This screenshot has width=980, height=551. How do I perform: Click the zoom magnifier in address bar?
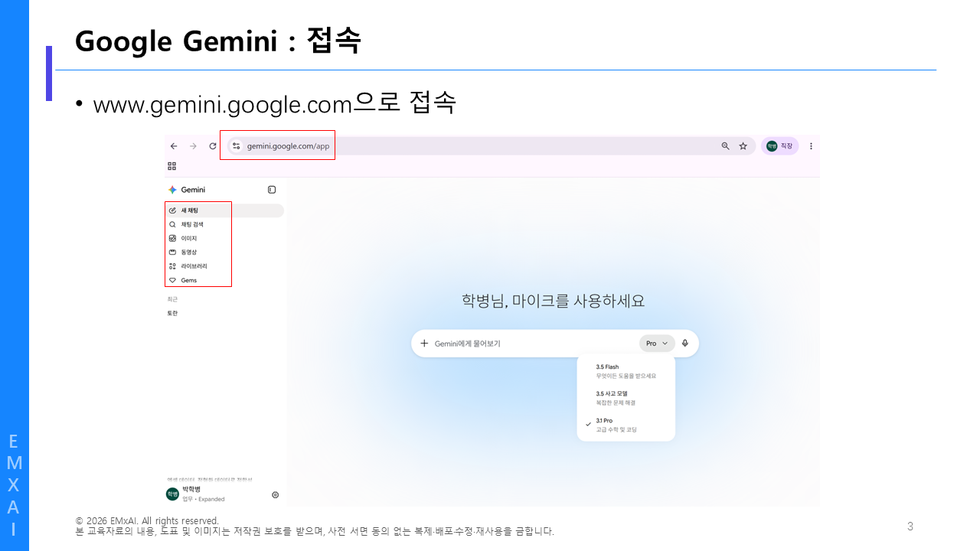(x=725, y=146)
